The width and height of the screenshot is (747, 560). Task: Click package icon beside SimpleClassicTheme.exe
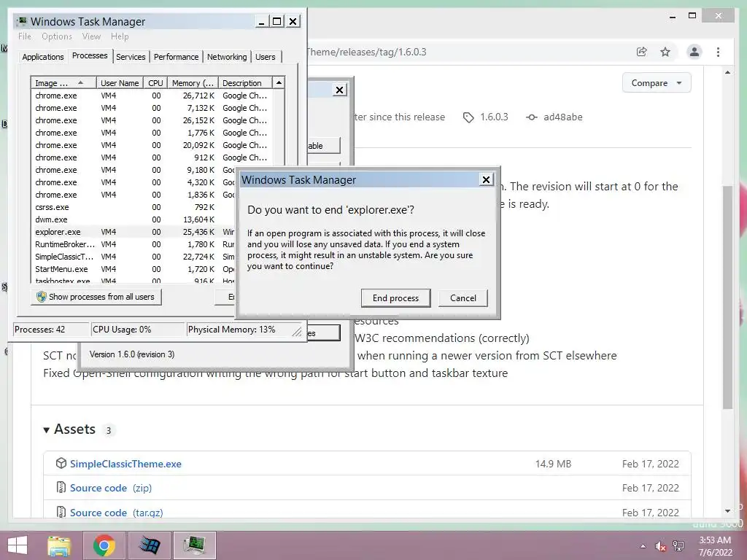(61, 463)
